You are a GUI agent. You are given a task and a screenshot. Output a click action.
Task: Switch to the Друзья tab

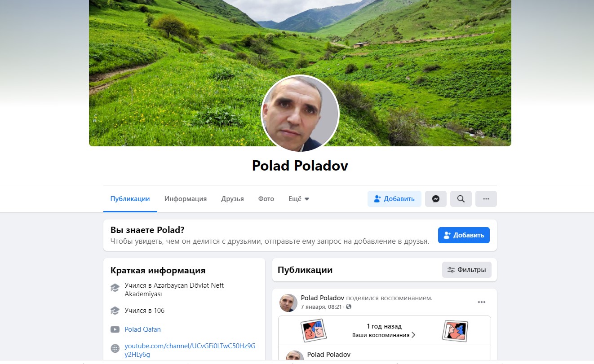pos(232,199)
